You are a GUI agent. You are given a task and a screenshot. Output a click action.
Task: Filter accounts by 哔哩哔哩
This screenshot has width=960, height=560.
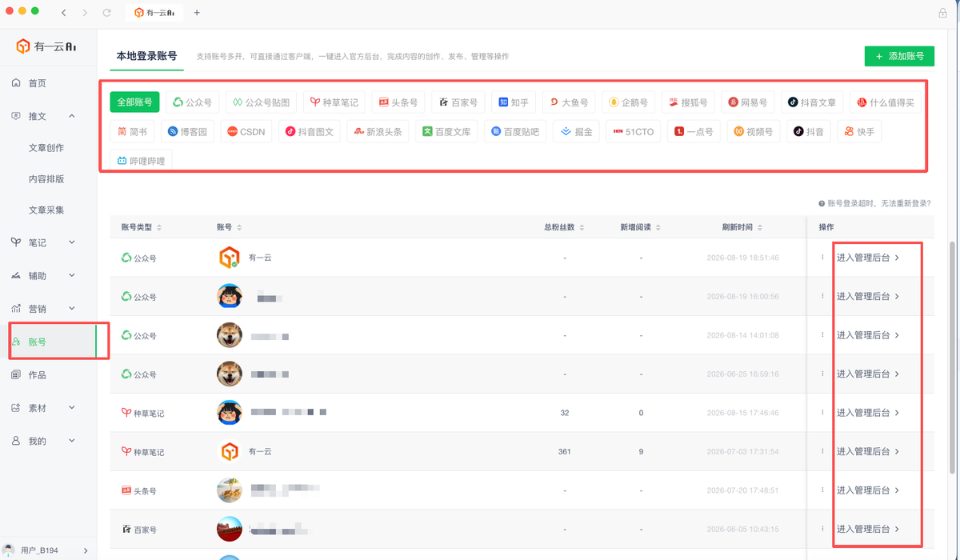click(141, 161)
